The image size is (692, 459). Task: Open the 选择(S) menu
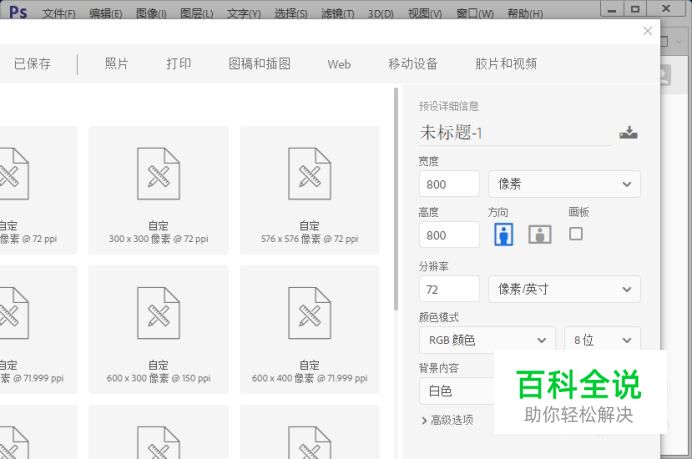[x=290, y=13]
